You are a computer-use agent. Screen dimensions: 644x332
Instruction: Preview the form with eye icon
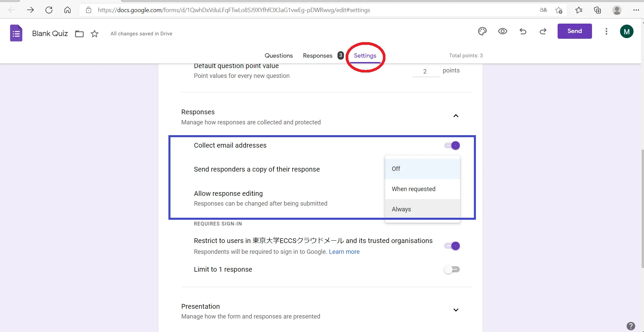click(x=503, y=31)
